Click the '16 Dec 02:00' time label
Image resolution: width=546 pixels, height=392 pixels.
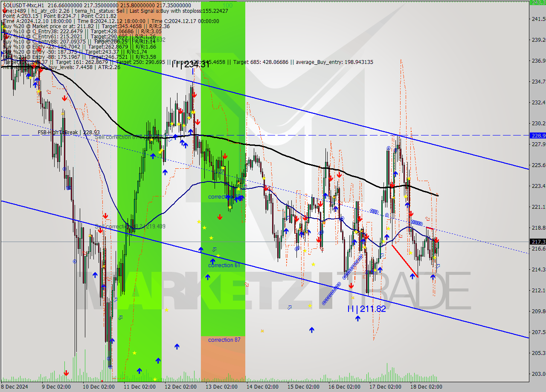pyautogui.click(x=344, y=387)
